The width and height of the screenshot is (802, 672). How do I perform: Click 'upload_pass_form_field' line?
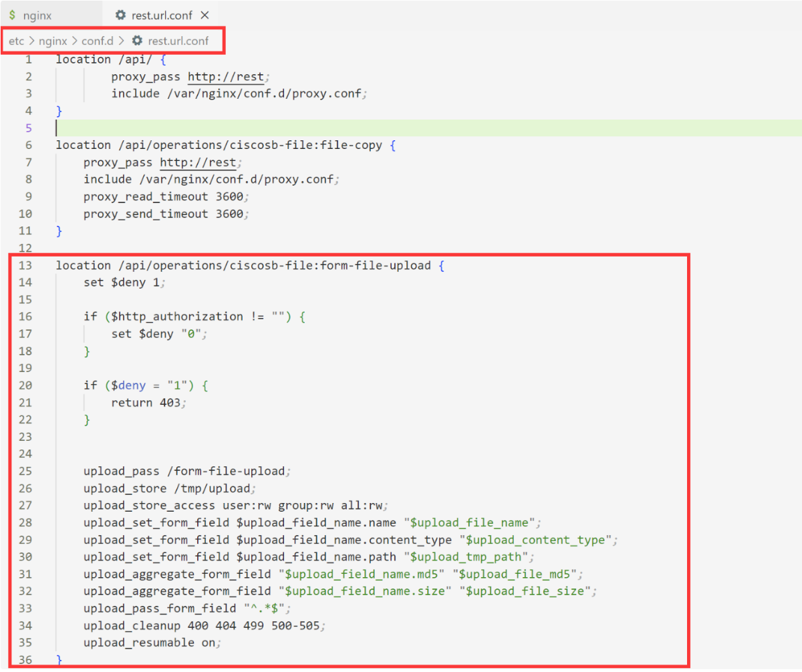188,608
